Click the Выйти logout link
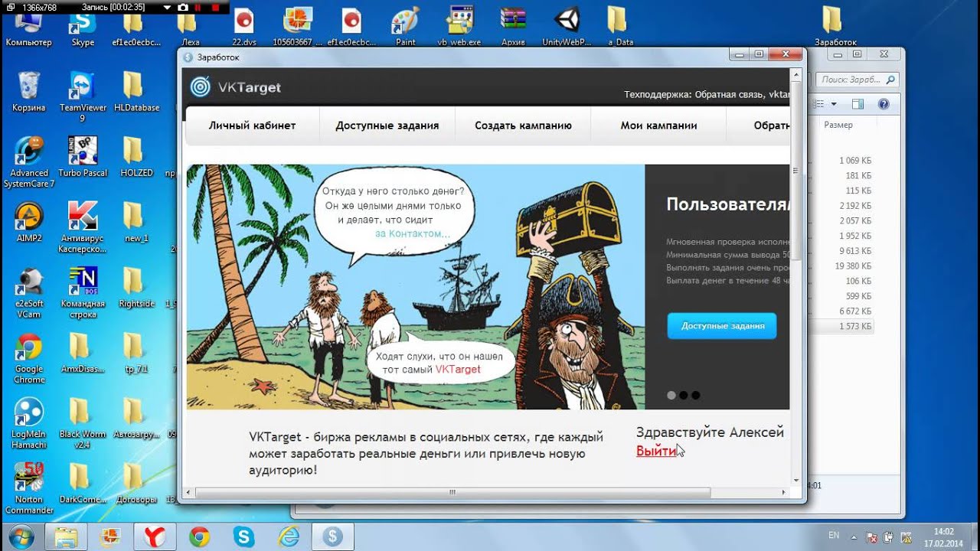The width and height of the screenshot is (980, 551). [656, 451]
